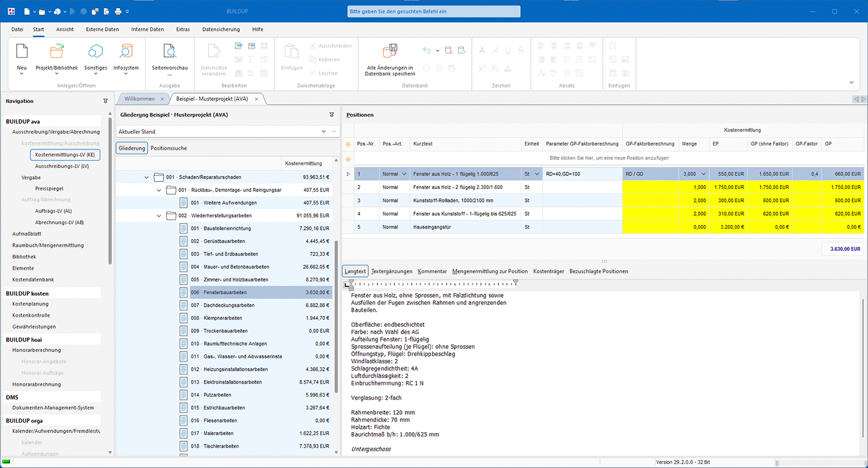Switch to Positionssuche tab

click(169, 148)
